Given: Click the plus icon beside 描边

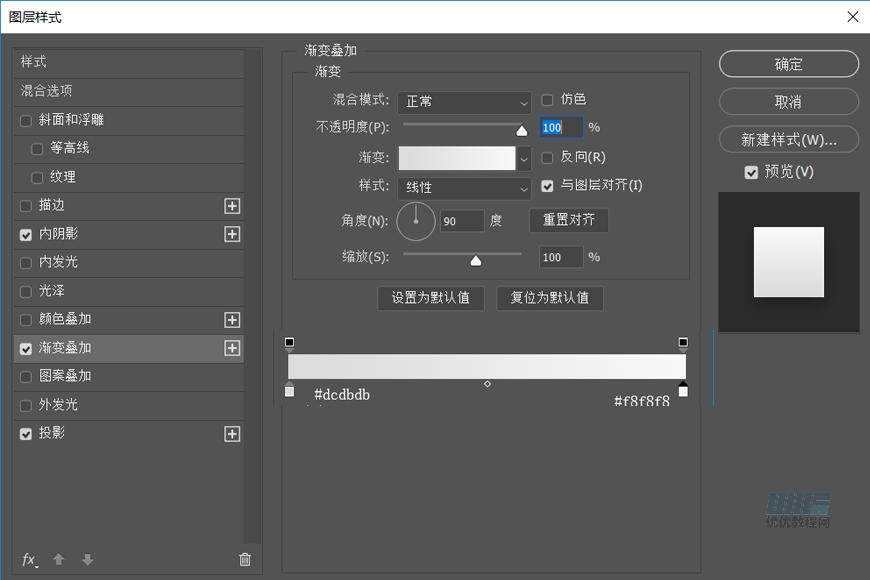Looking at the screenshot, I should (232, 205).
